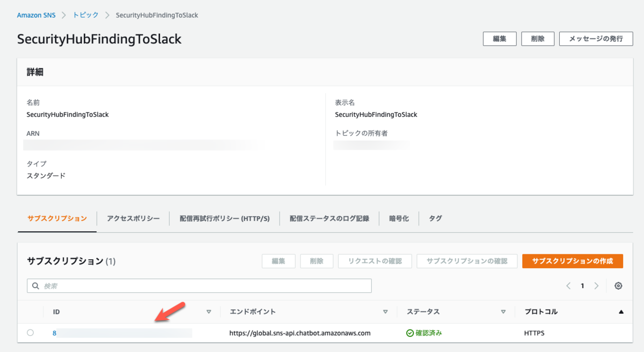Open 配信ステータスのログ記録 tab
This screenshot has width=644, height=352.
coord(329,218)
